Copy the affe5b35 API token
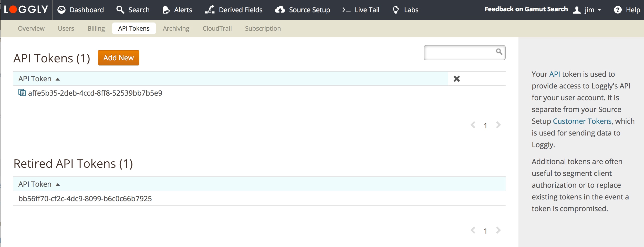Screen dimensions: 644x247 click(x=22, y=93)
